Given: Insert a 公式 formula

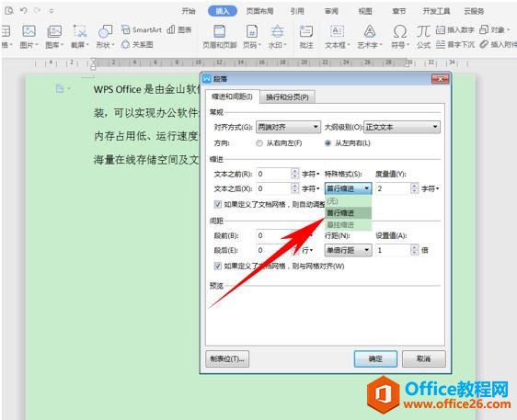Looking at the screenshot, I should [423, 36].
